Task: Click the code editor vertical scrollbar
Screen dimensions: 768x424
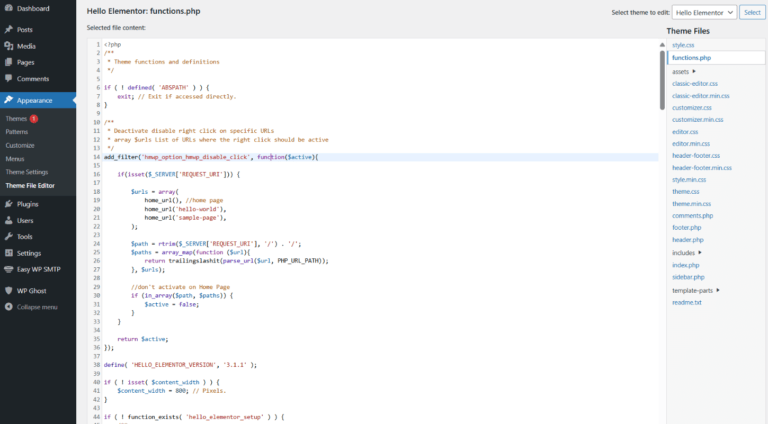Action: pyautogui.click(x=662, y=80)
